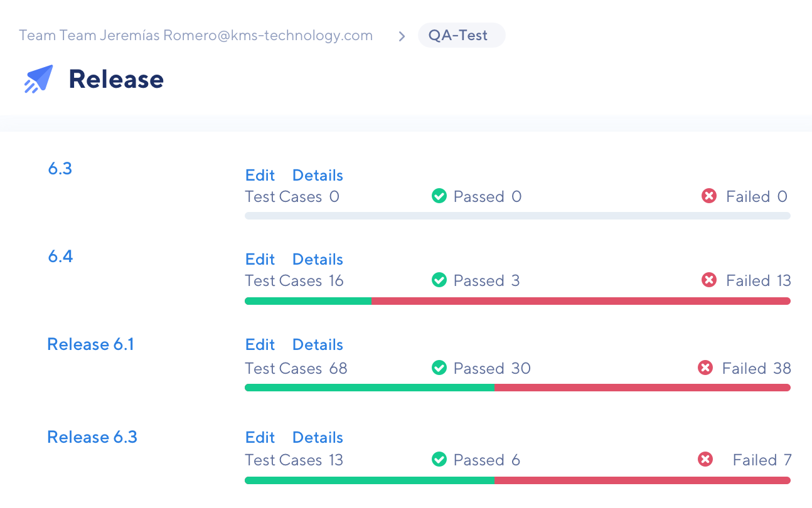Click the Failed cross icon for Release 6.3
Image resolution: width=812 pixels, height=508 pixels.
click(705, 460)
